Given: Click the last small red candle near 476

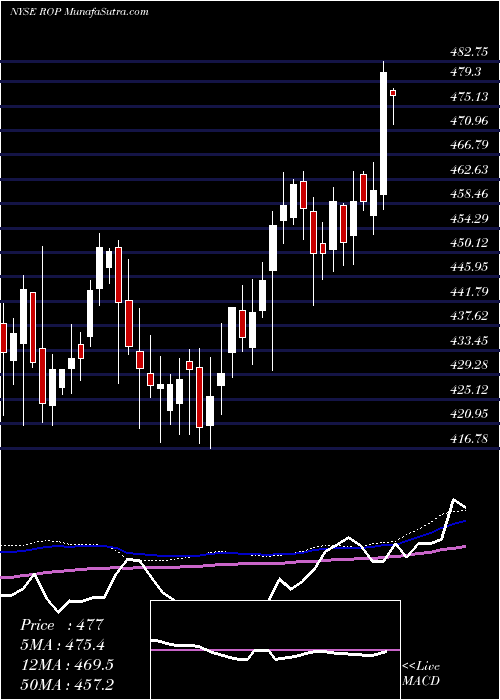Looking at the screenshot, I should pyautogui.click(x=393, y=93).
